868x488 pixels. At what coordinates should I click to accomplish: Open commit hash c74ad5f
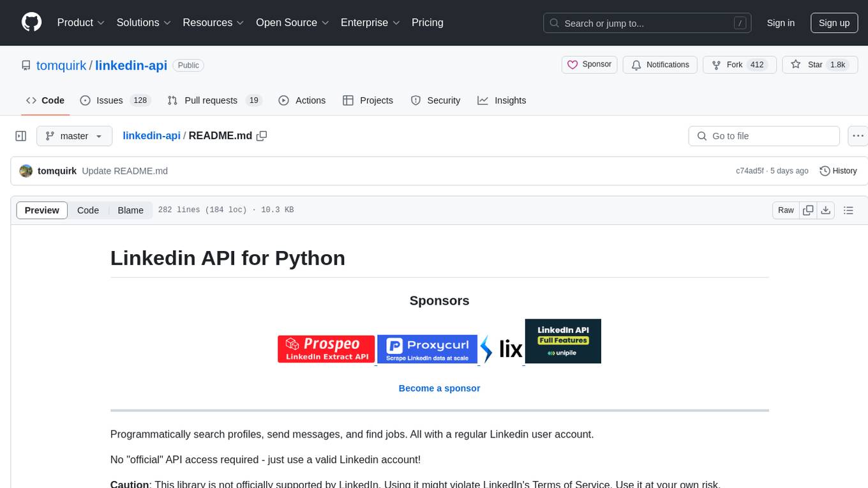[x=749, y=171]
